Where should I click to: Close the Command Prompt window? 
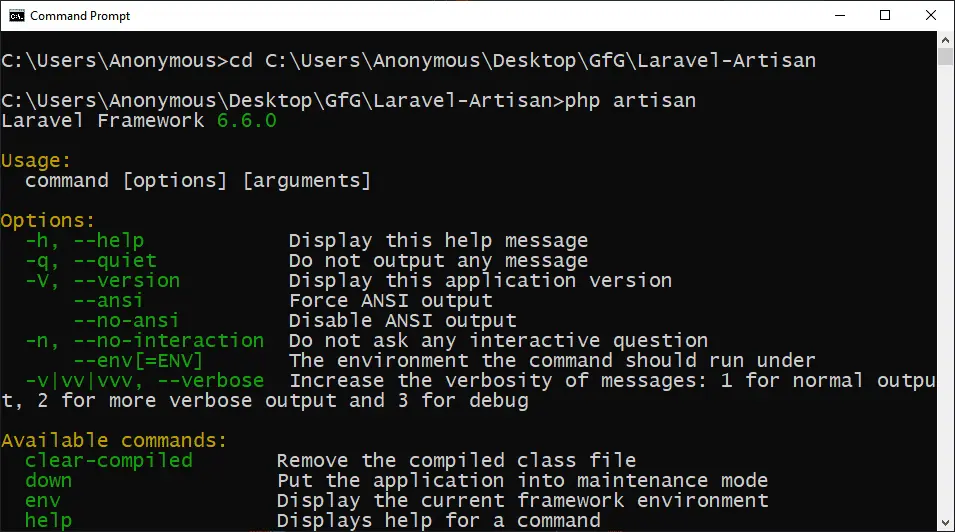coord(931,16)
